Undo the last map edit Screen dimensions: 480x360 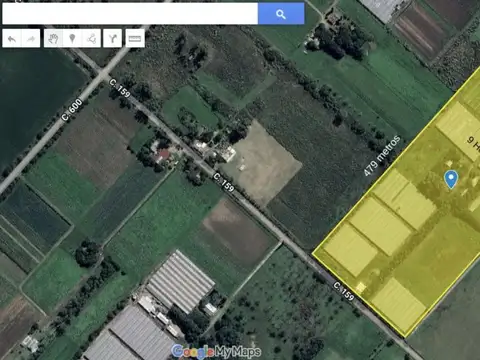tap(12, 39)
